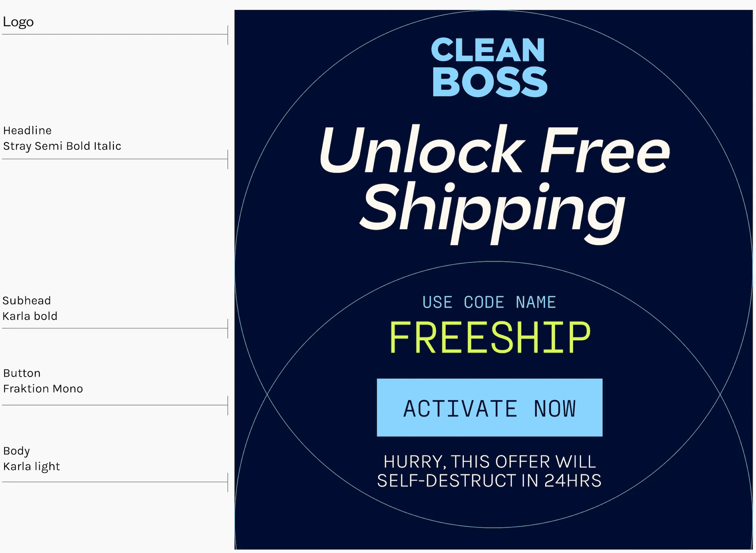Click the SELF-DESTRUCT IN 24HRS line
756x553 pixels.
[489, 480]
